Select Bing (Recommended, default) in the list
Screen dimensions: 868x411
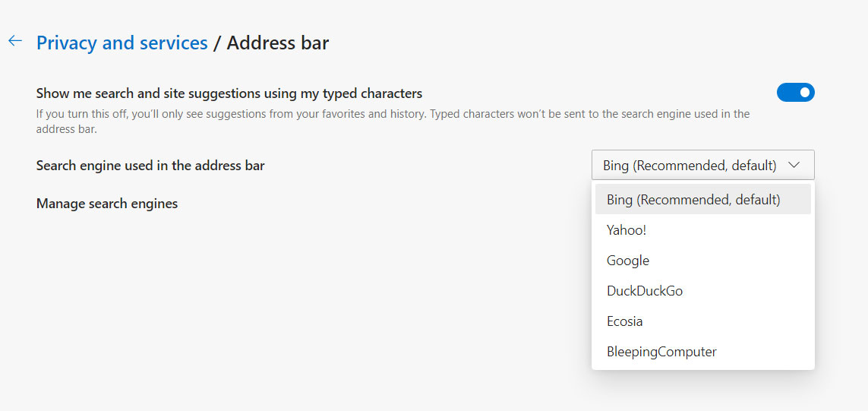703,199
